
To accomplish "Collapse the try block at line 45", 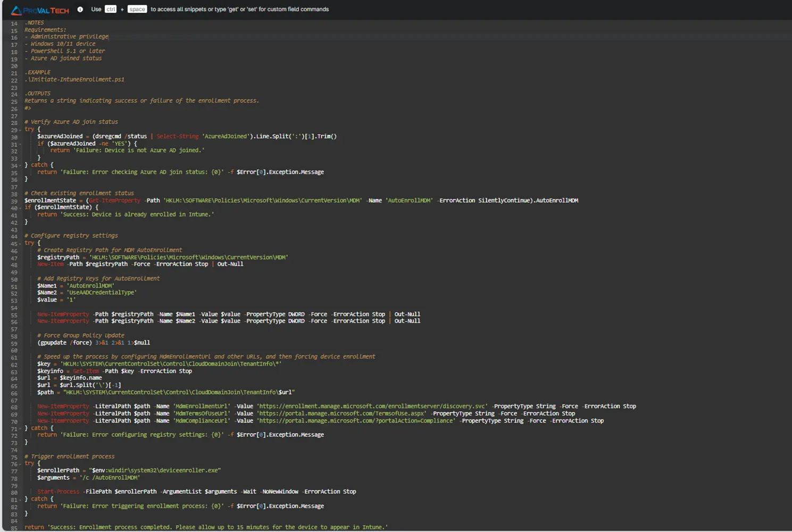I will pyautogui.click(x=20, y=244).
